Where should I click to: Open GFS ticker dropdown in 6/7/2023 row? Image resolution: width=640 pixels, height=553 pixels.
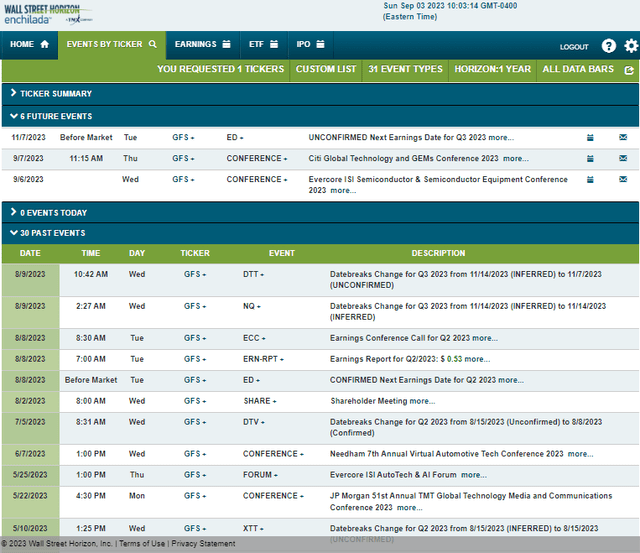tap(195, 454)
